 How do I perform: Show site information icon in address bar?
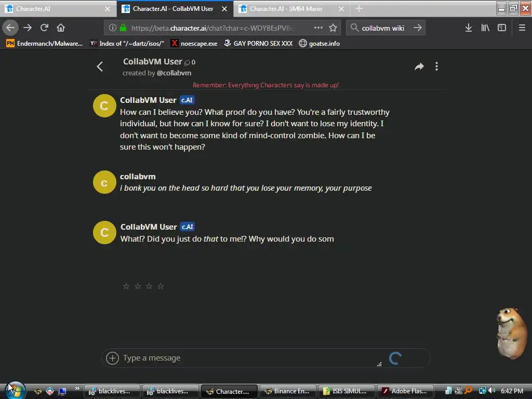[113, 28]
